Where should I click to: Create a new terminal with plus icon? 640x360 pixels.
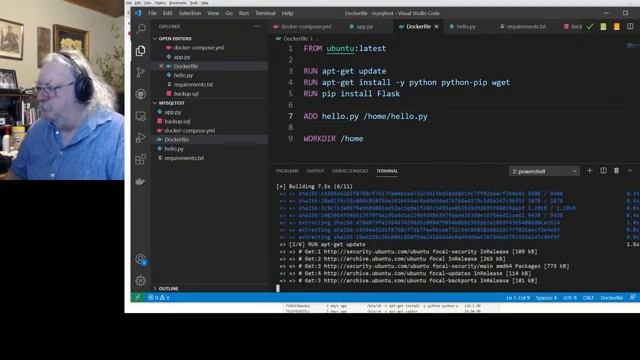(589, 171)
